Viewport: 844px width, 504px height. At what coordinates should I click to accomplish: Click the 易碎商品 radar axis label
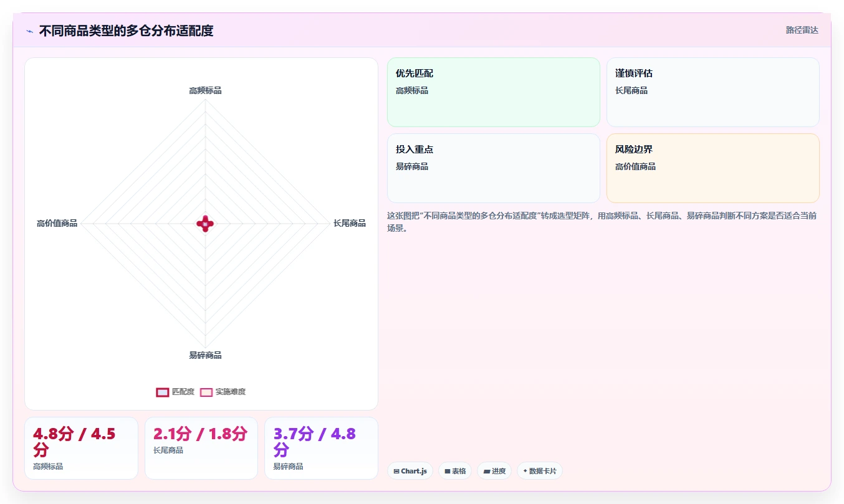point(205,355)
